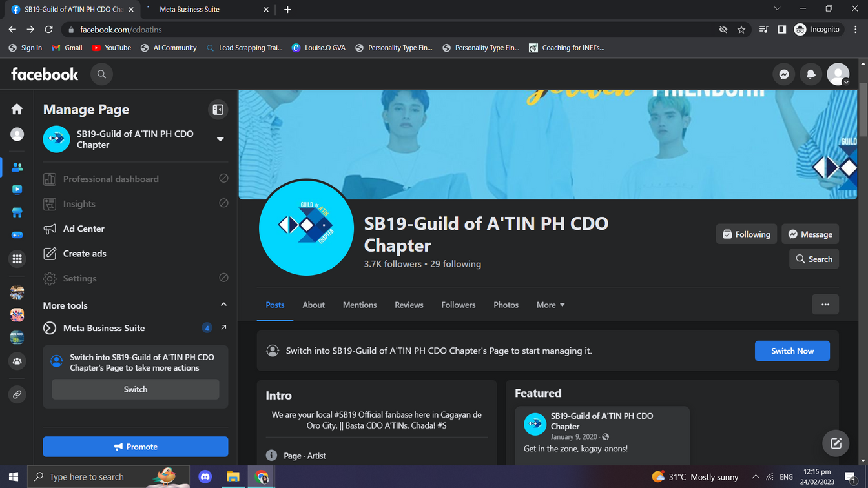The image size is (868, 488).
Task: Open the Windows Start menu
Action: tap(14, 477)
